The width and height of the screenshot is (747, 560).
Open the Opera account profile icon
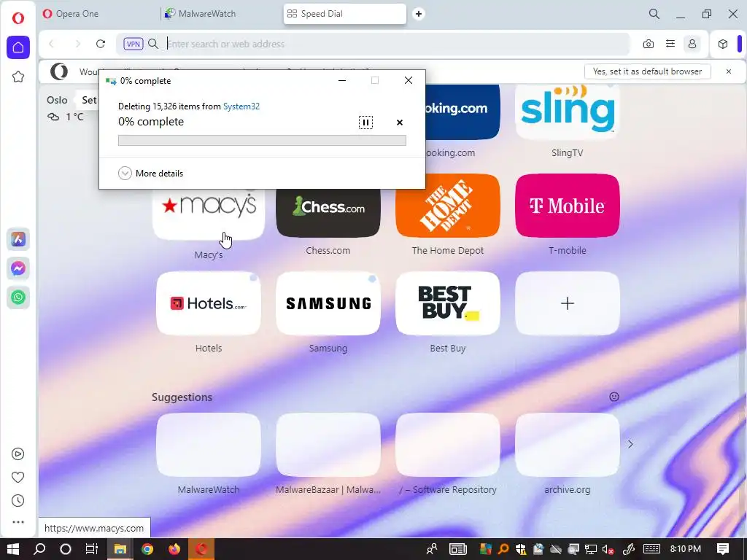(692, 44)
